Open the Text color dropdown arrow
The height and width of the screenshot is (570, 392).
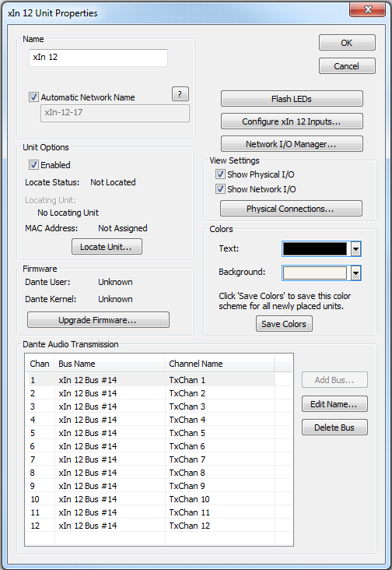coord(355,249)
